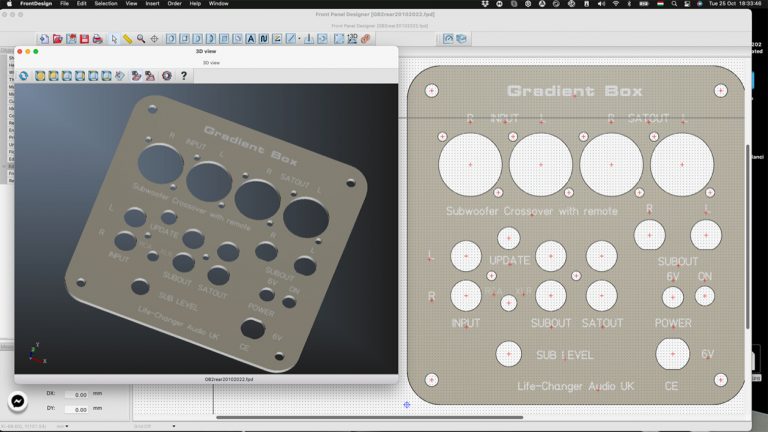Open the Order menu
The width and height of the screenshot is (768, 432).
point(174,3)
